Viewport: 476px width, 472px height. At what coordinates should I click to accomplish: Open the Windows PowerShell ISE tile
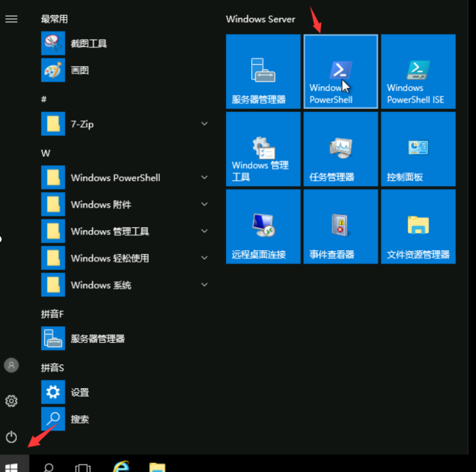[x=418, y=71]
